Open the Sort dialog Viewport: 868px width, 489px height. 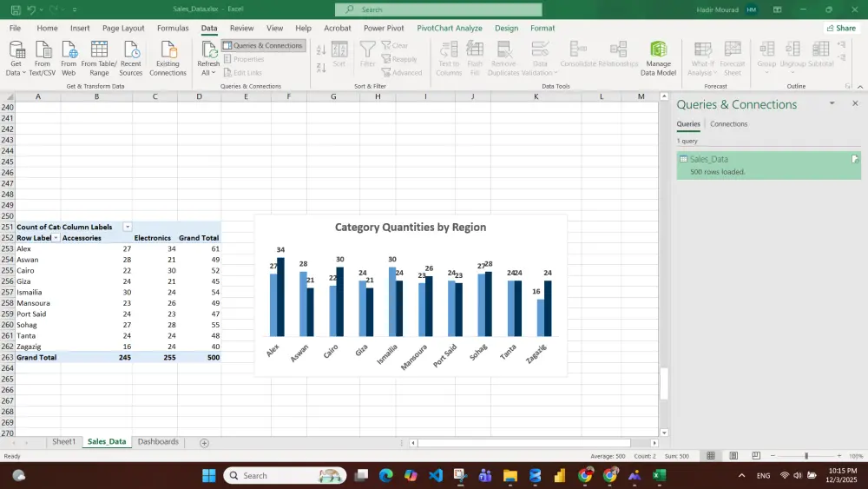coord(339,54)
